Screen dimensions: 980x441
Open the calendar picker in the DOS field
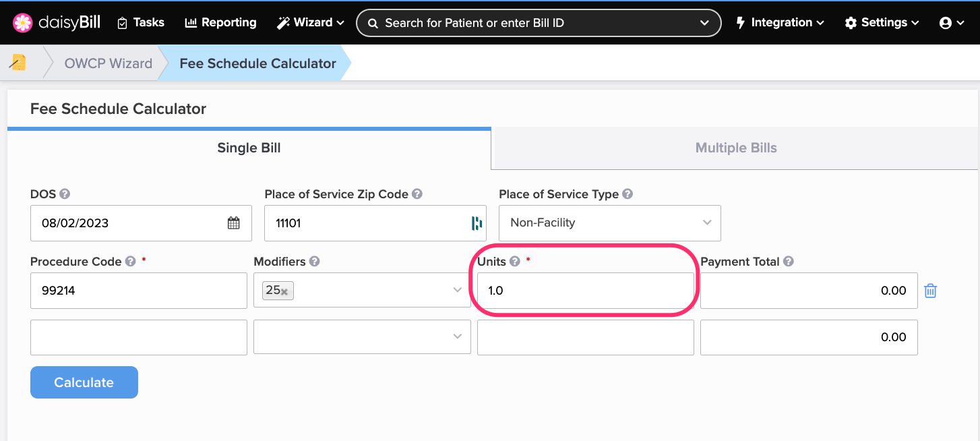coord(234,223)
